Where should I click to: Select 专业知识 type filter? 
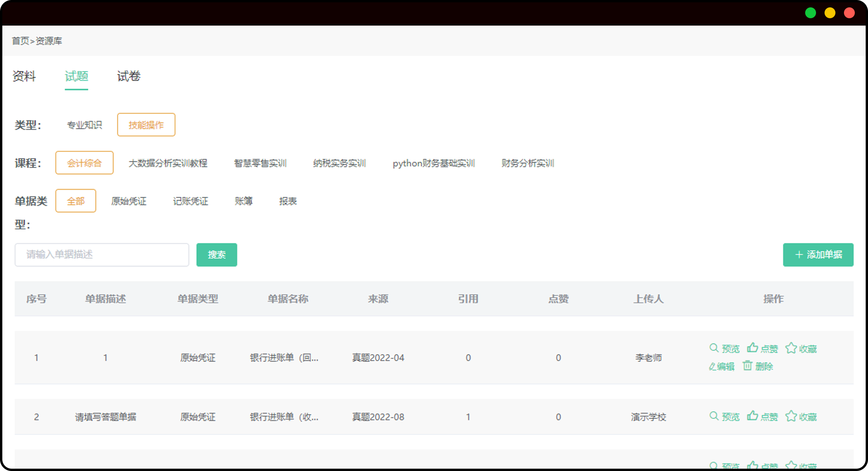[x=85, y=125]
